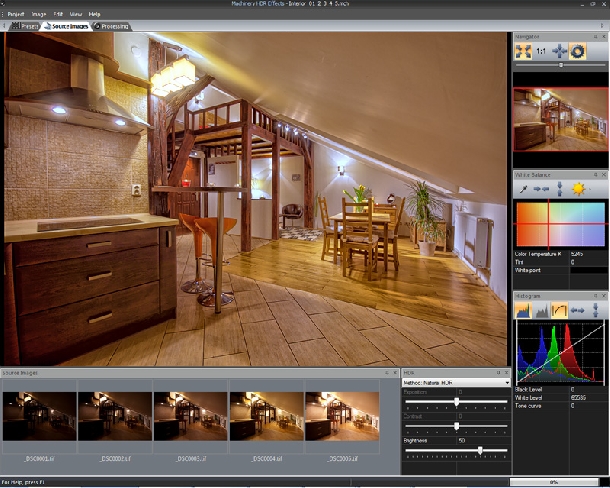
Task: Click the fit-to-window zoom icon in Navigator
Action: 524,50
